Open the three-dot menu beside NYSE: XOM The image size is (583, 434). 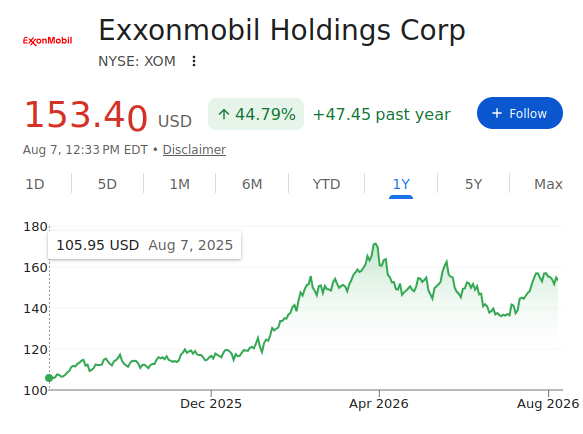[x=194, y=61]
